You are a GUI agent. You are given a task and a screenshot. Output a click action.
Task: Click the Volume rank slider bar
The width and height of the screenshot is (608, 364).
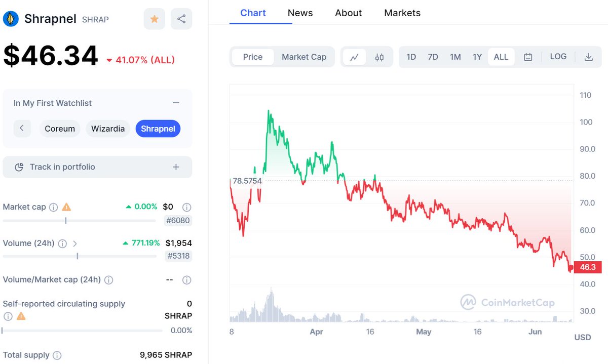point(80,256)
